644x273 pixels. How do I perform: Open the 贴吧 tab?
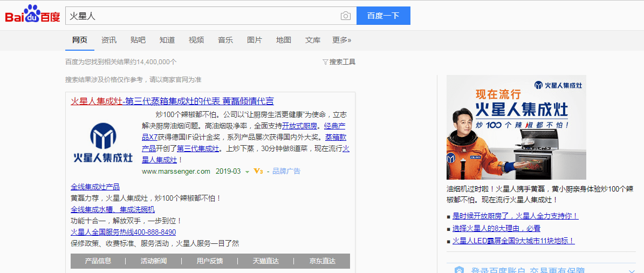coord(138,40)
